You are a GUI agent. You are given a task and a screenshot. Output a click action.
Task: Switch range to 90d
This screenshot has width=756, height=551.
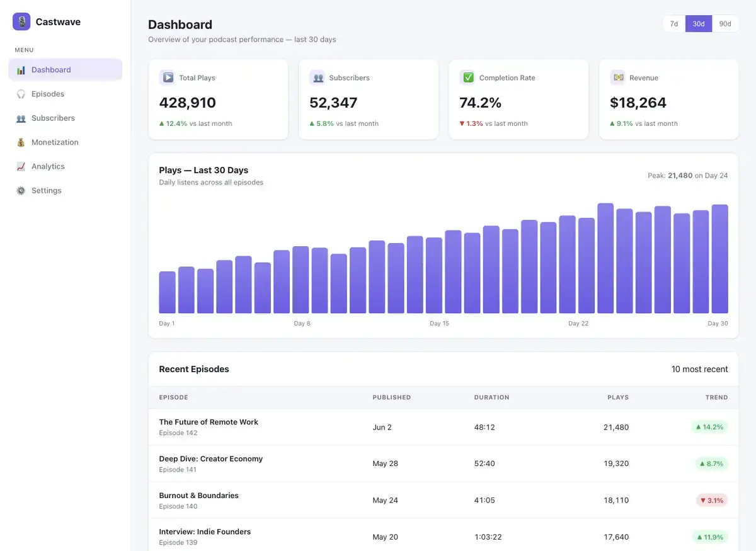pyautogui.click(x=725, y=24)
